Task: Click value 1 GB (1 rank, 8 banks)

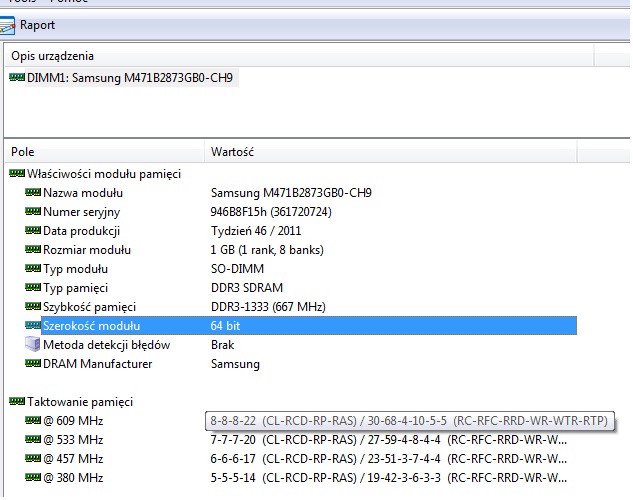Action: 267,250
